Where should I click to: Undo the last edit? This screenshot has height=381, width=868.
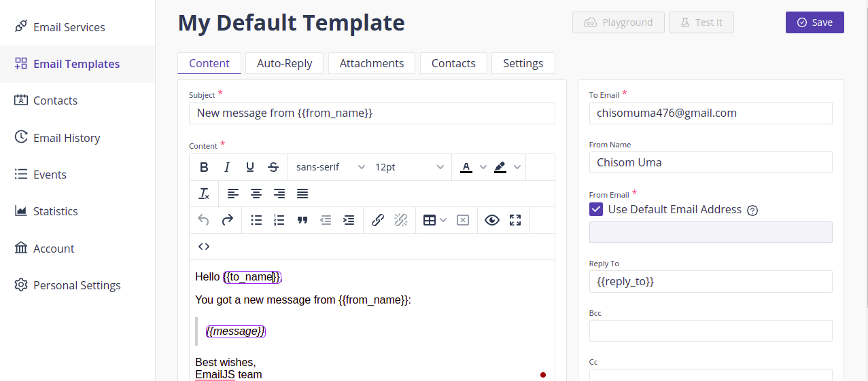pos(204,220)
